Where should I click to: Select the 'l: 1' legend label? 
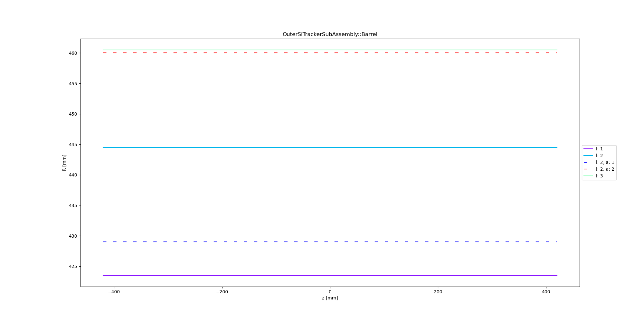pos(599,149)
